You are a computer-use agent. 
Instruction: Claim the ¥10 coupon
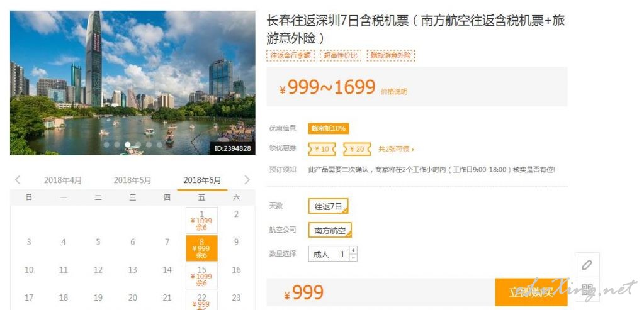[x=322, y=149]
